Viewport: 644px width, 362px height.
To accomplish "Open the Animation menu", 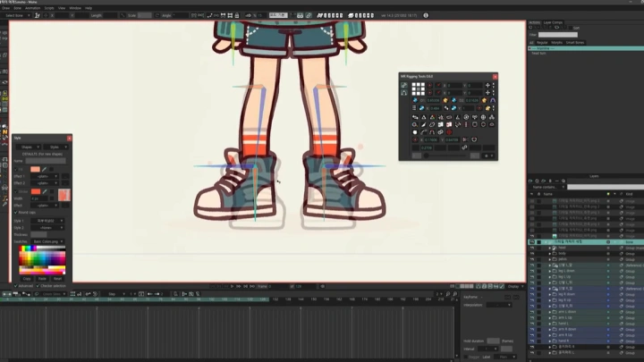I will click(x=31, y=8).
